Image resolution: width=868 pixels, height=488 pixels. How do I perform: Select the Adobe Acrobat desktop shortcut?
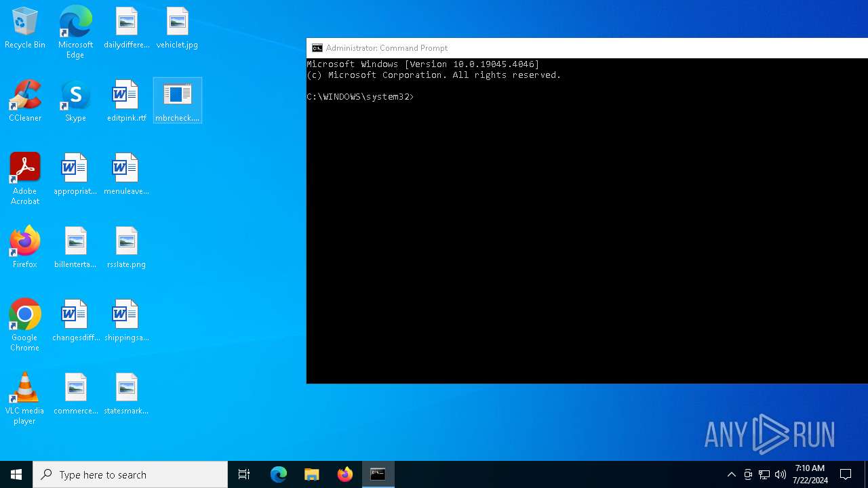click(25, 179)
